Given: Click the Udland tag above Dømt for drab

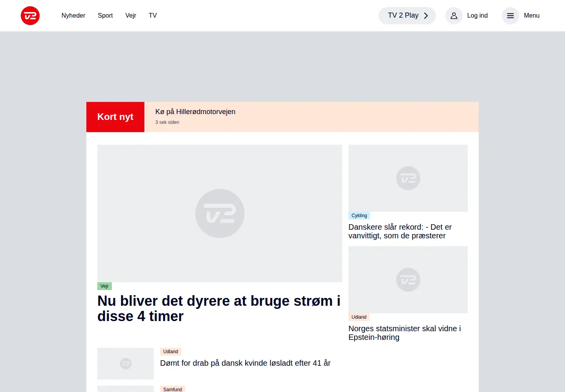Looking at the screenshot, I should [x=171, y=352].
